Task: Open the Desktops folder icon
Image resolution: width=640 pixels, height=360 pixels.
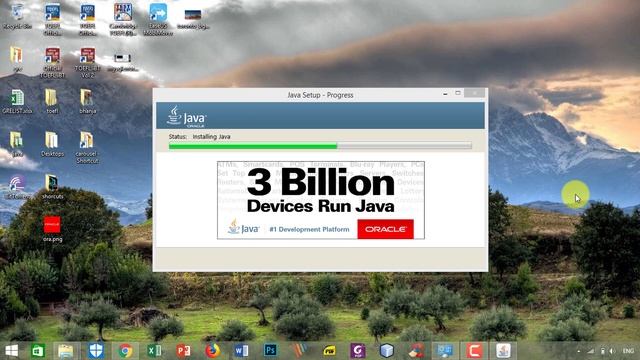Action: (x=52, y=144)
